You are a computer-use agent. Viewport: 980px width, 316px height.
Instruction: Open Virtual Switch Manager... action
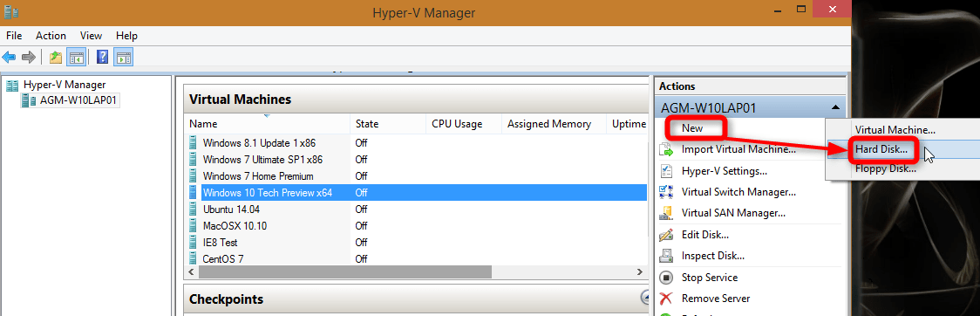pos(738,192)
